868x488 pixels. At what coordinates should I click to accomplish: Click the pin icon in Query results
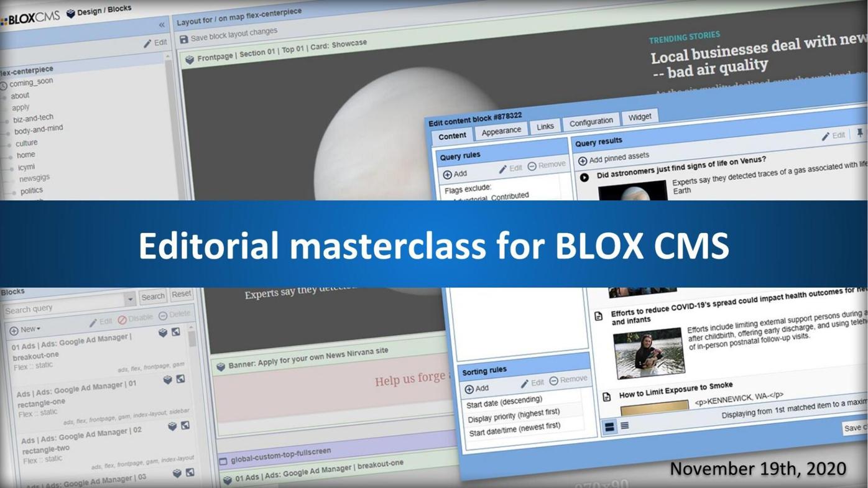pos(860,133)
